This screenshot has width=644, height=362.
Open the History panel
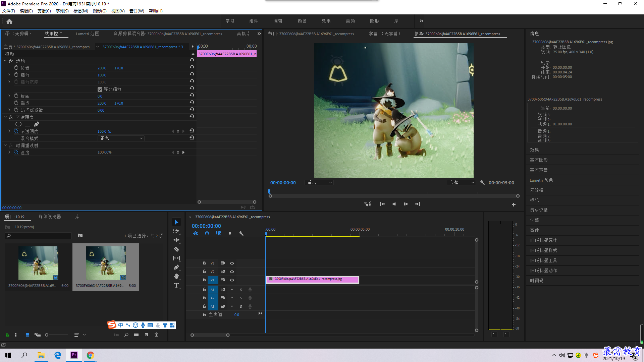click(539, 210)
